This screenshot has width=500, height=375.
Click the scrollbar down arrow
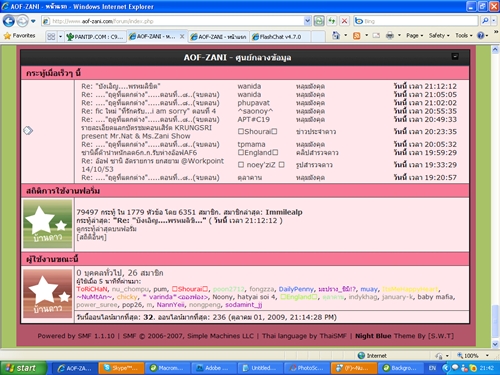(495, 344)
